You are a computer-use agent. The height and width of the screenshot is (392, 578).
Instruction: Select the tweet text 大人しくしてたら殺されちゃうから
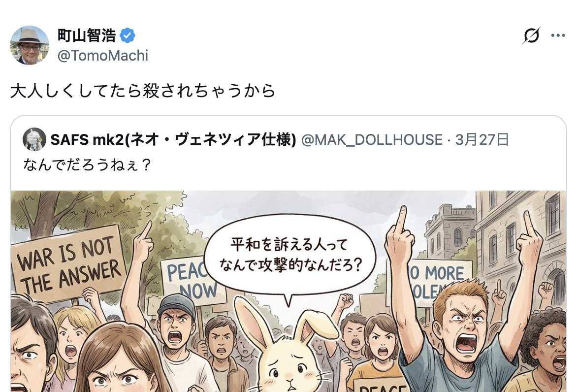click(x=143, y=91)
